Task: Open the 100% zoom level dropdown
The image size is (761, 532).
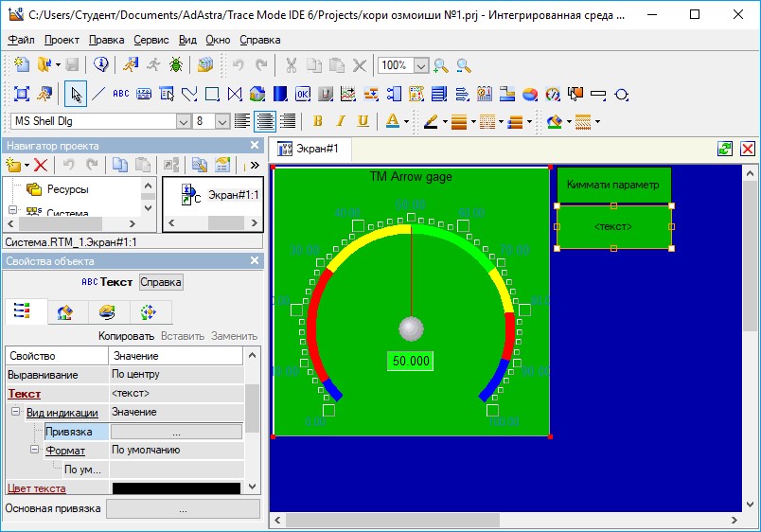Action: pos(420,65)
